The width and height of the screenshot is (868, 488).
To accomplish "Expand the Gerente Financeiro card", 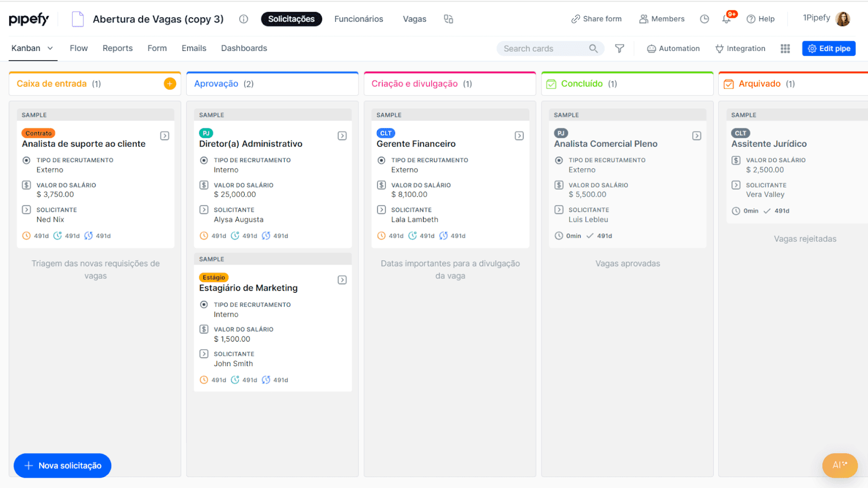I will tap(519, 136).
